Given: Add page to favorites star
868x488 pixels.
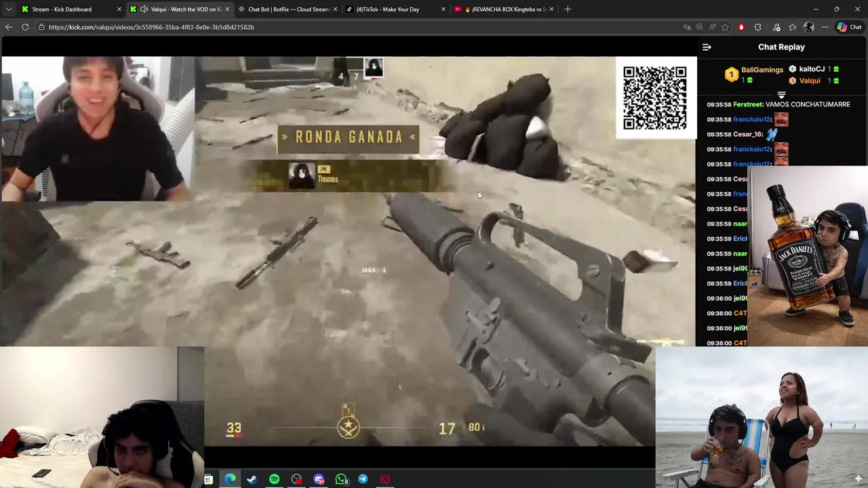Looking at the screenshot, I should click(x=726, y=27).
